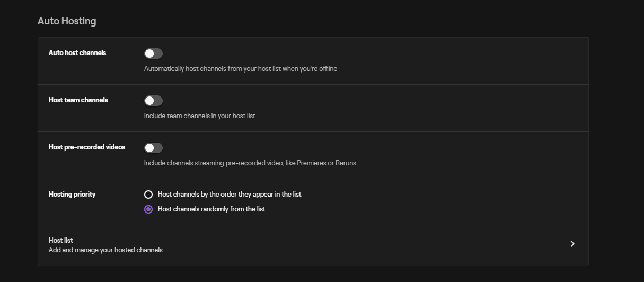
Task: Click the 'Host list' title text
Action: pos(61,240)
